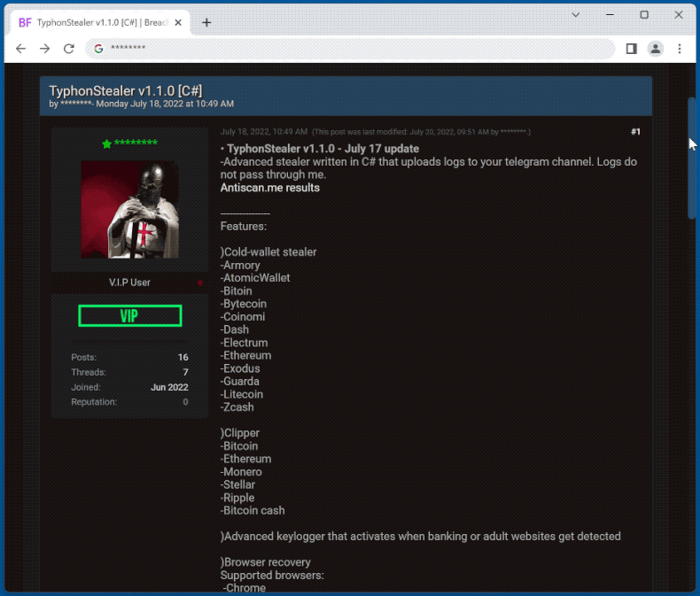Click the last modified notice text
This screenshot has width=700, height=596.
tap(422, 132)
